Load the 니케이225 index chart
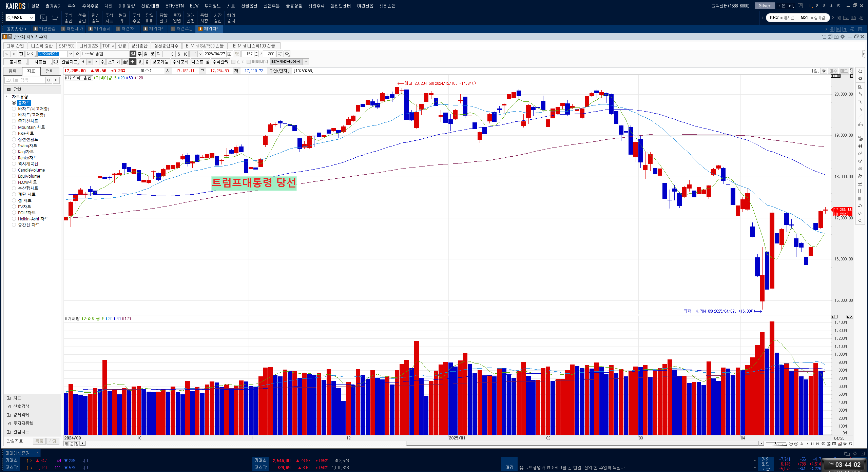This screenshot has width=868, height=472. 89,46
